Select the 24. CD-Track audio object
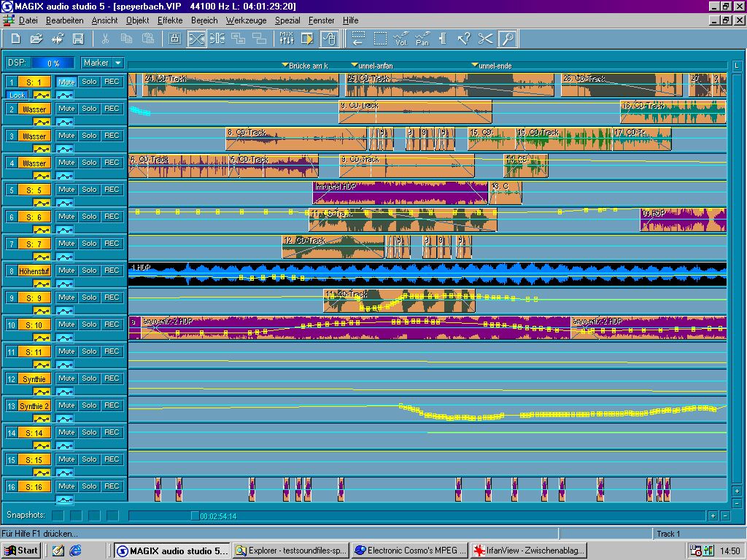The width and height of the screenshot is (747, 560). pyautogui.click(x=240, y=85)
